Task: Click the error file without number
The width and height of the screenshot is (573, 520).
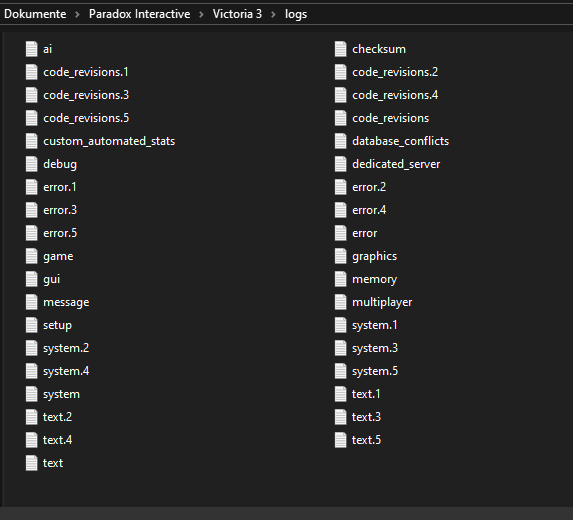Action: 365,233
